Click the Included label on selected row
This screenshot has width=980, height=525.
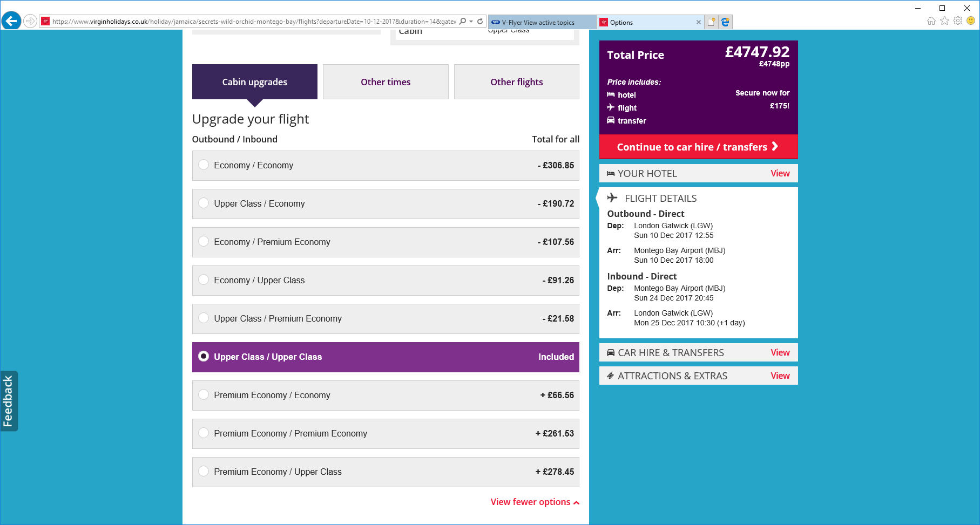tap(556, 357)
